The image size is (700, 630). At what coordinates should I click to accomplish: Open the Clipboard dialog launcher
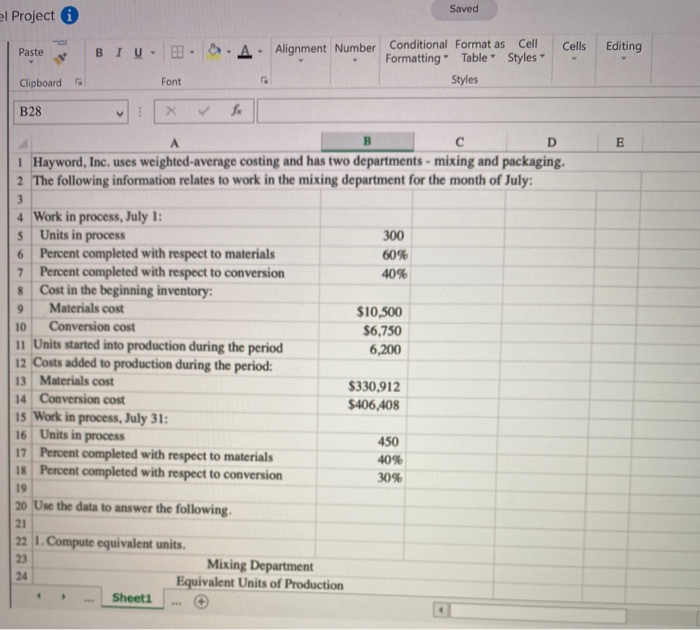click(x=79, y=82)
